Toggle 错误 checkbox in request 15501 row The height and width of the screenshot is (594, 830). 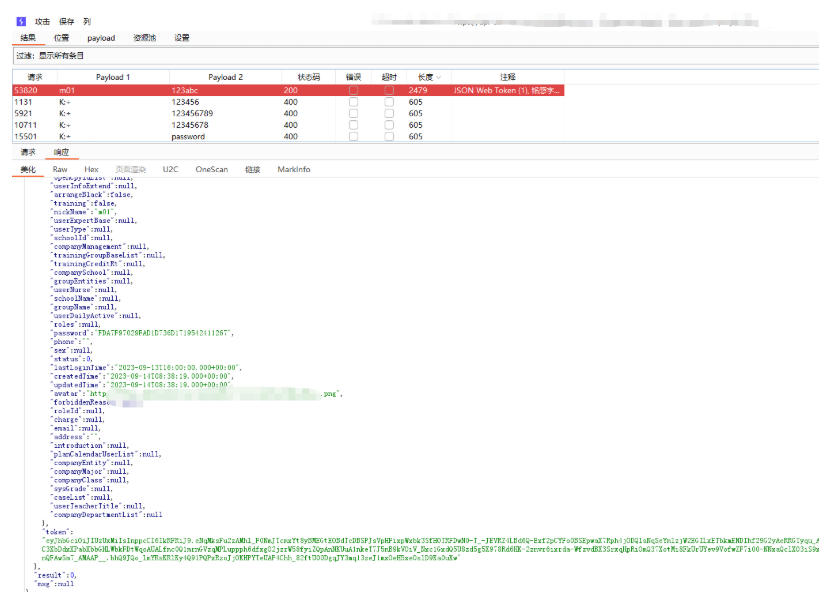(x=354, y=136)
